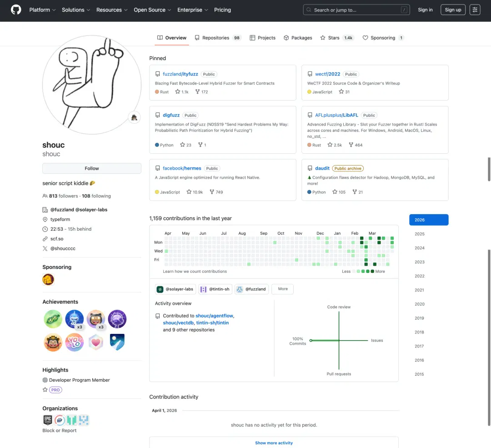Image resolution: width=491 pixels, height=448 pixels.
Task: Open the More organizations dropdown
Action: pyautogui.click(x=282, y=289)
